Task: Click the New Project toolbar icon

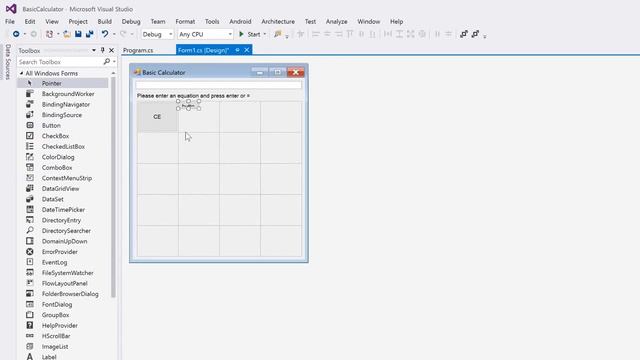Action: point(49,34)
